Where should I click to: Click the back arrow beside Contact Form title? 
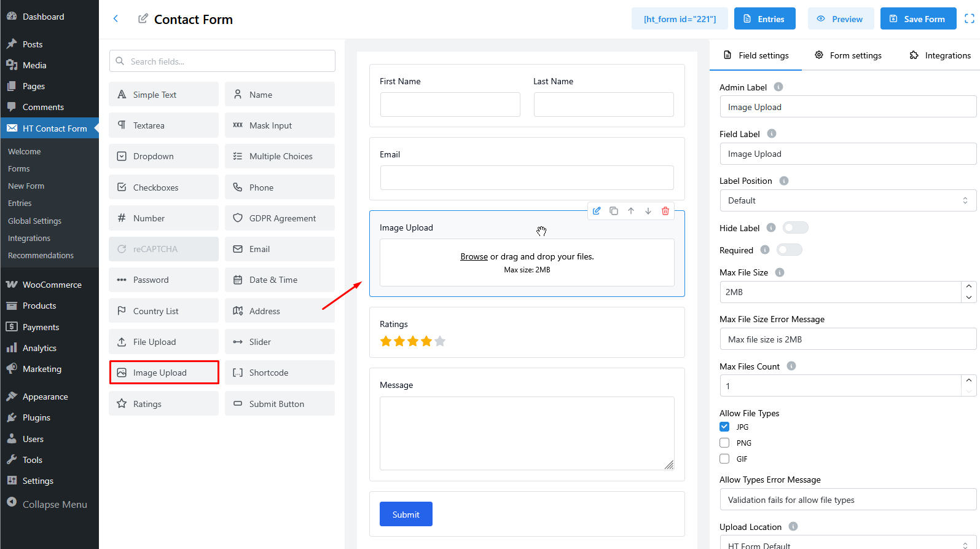click(116, 19)
